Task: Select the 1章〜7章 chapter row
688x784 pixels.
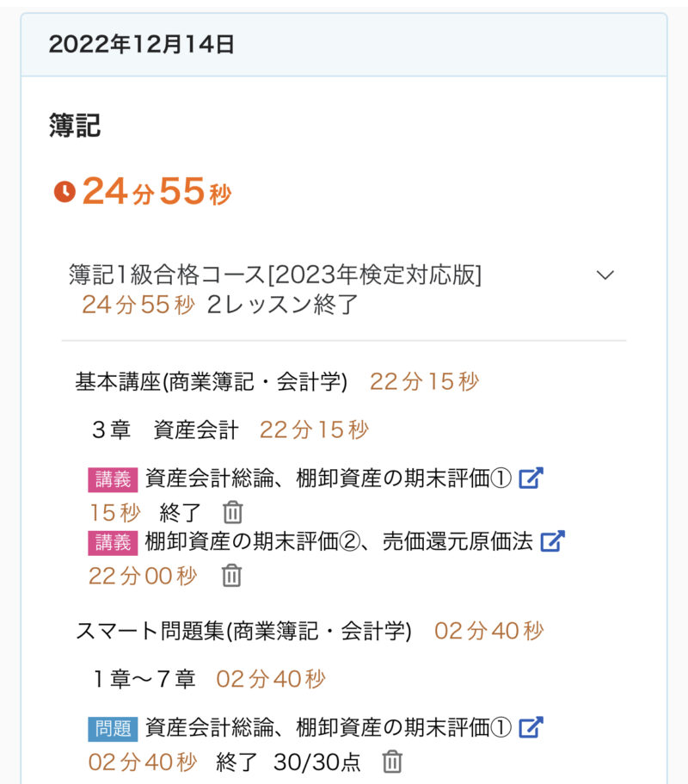Action: [x=144, y=679]
